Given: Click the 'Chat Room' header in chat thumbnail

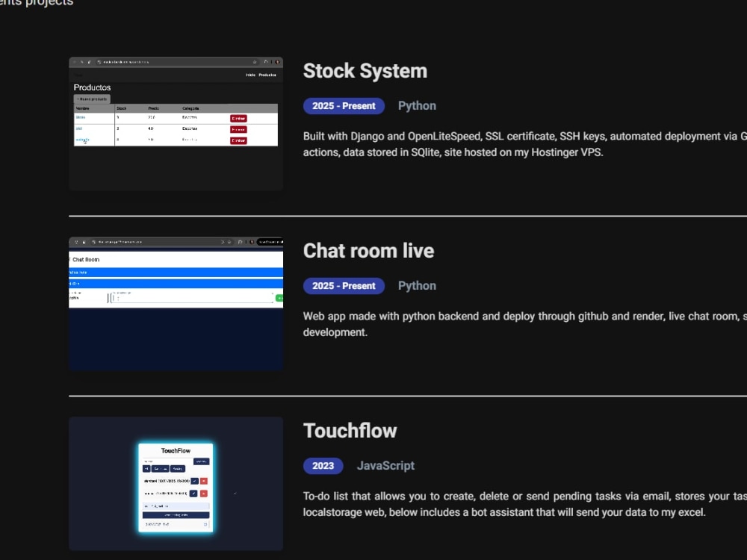Looking at the screenshot, I should (x=86, y=260).
